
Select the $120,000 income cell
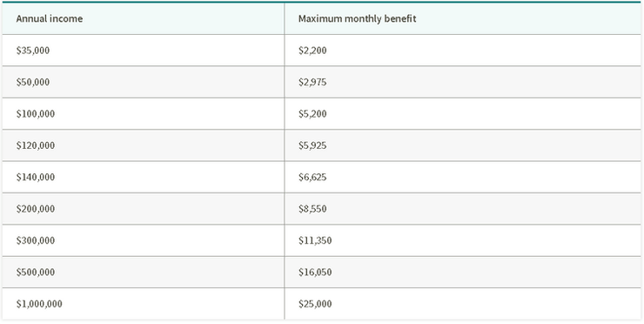click(x=143, y=145)
